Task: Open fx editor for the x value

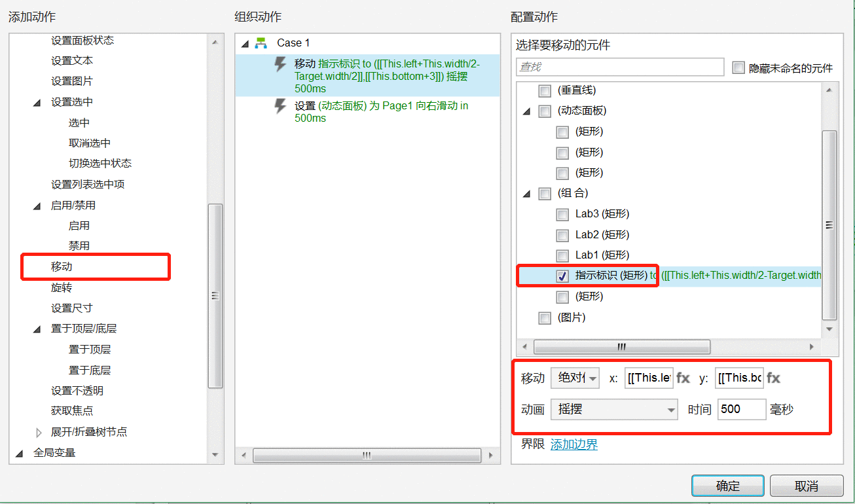Action: tap(683, 378)
